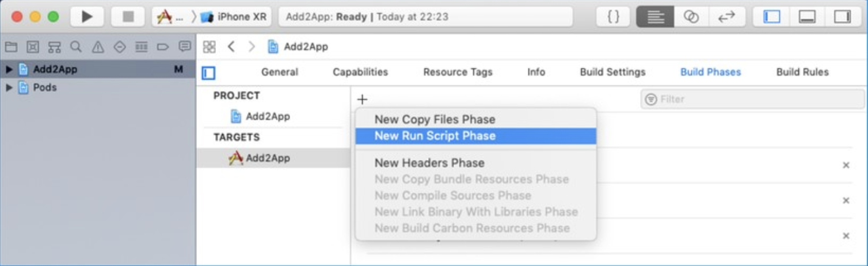Screen dimensions: 868x266
Task: Expand the Pods project disclosure triangle
Action: coord(9,88)
